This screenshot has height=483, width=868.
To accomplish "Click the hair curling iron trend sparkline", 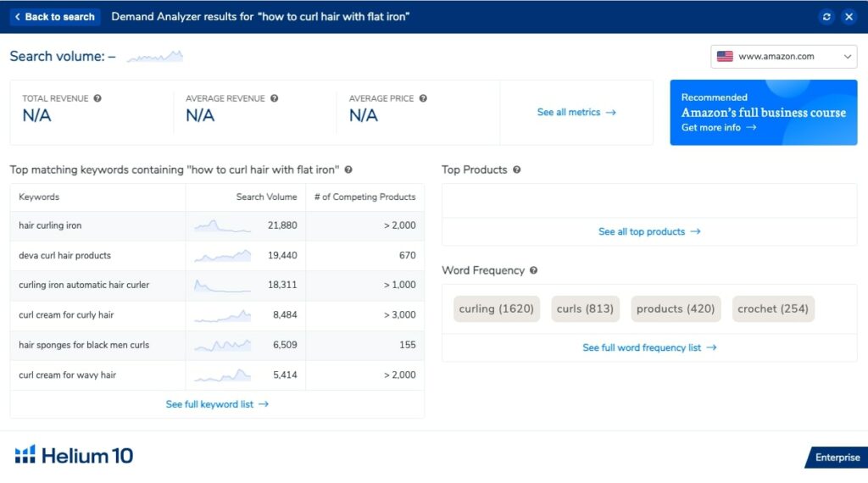I will (x=222, y=225).
